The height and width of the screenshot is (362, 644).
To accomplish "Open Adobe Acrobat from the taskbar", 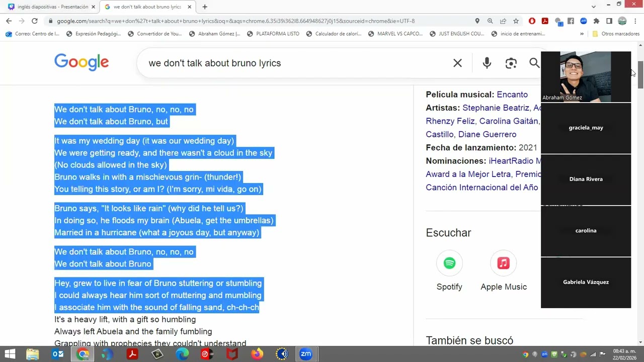I will [132, 354].
